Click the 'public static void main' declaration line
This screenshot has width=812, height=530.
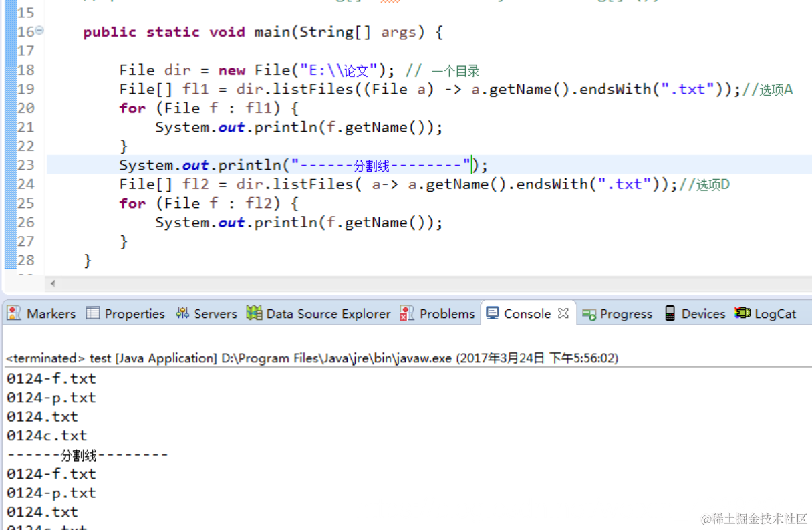coord(263,32)
